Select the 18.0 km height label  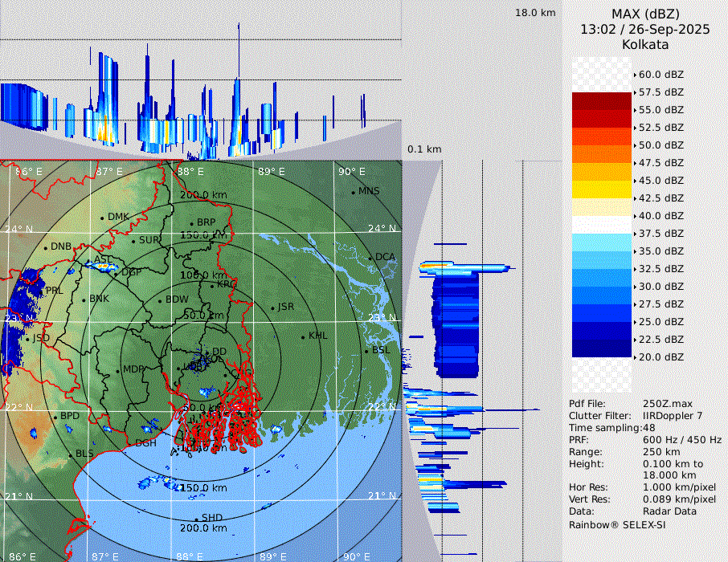tap(535, 13)
